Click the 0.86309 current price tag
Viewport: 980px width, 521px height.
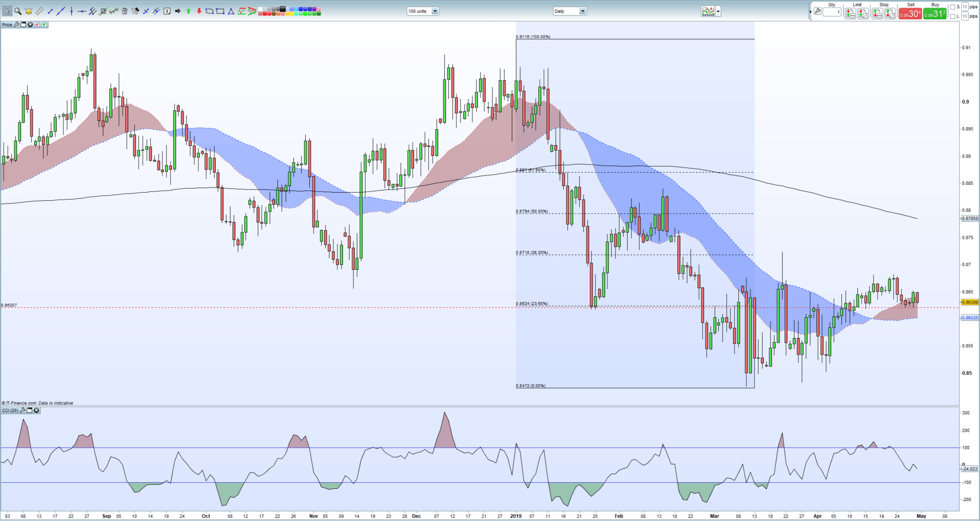(970, 302)
